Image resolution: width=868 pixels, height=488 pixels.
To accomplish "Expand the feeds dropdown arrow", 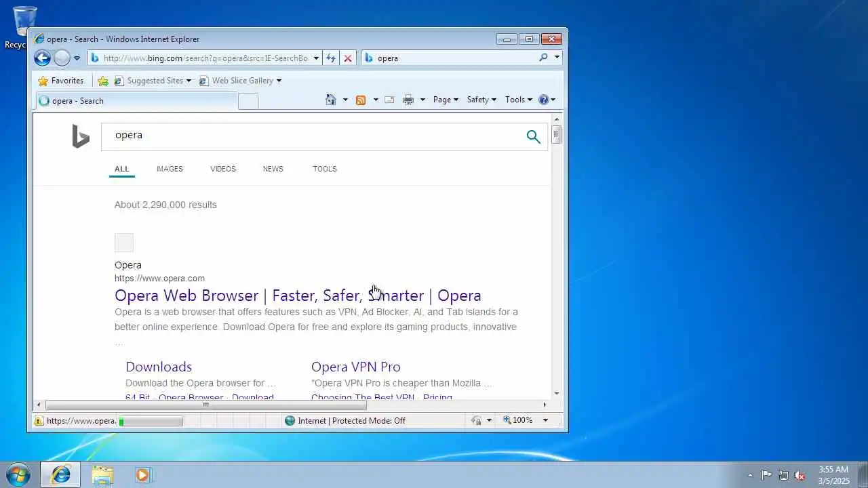I will pos(376,100).
